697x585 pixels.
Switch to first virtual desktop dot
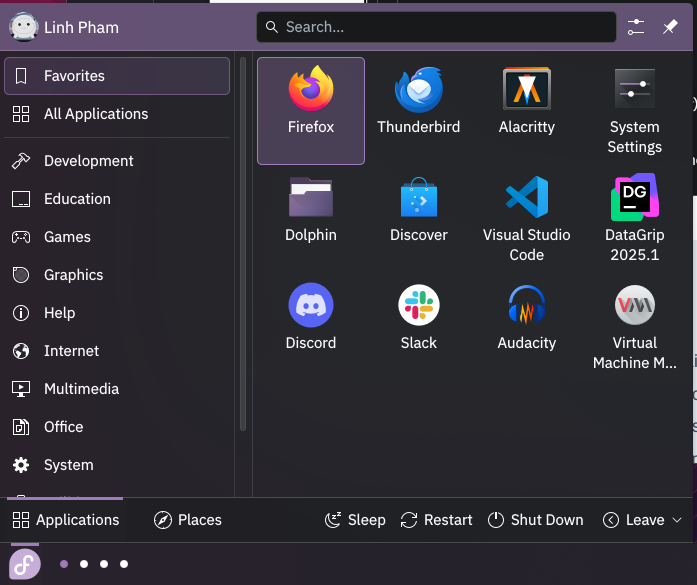[64, 564]
